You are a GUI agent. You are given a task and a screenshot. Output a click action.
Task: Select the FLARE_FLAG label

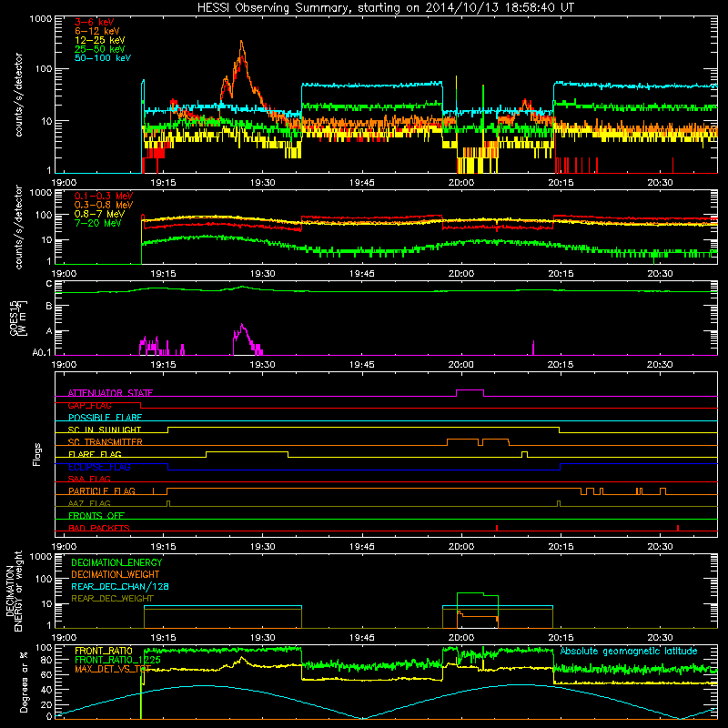[95, 454]
